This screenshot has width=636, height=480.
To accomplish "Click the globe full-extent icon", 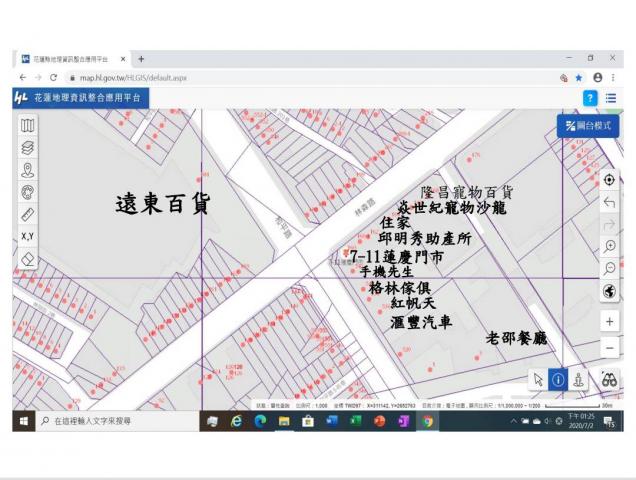I will pos(609,292).
